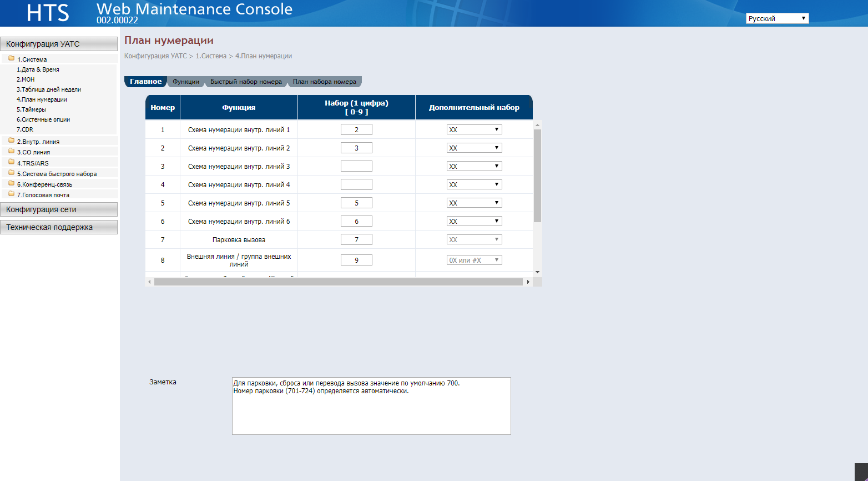Click folder icon beside 6.Конференц-связь
Viewport: 868px width, 481px height.
[x=11, y=183]
